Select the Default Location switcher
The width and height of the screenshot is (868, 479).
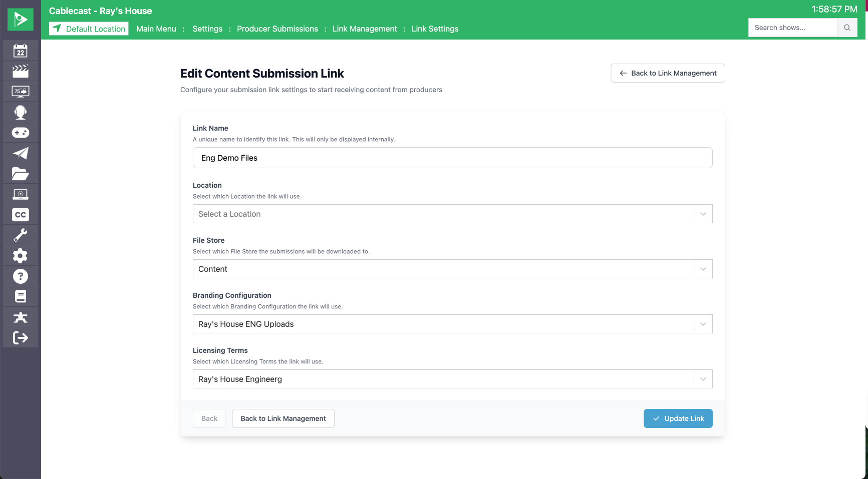pyautogui.click(x=89, y=29)
